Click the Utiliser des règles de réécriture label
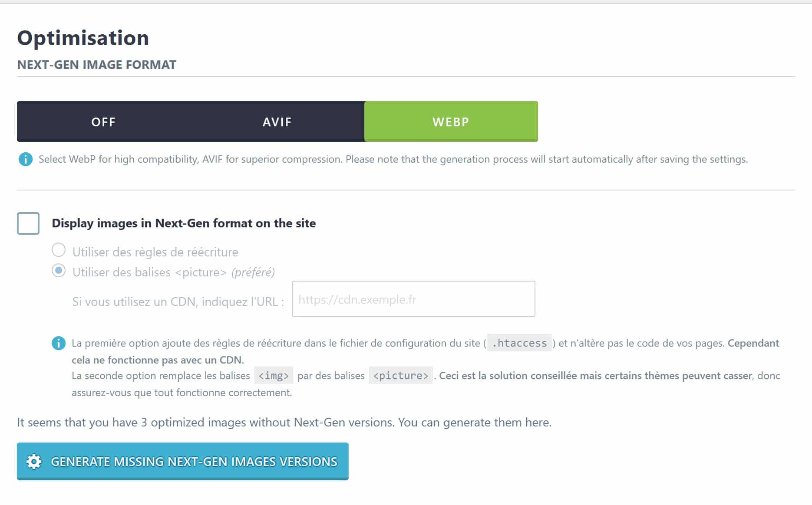 [155, 252]
